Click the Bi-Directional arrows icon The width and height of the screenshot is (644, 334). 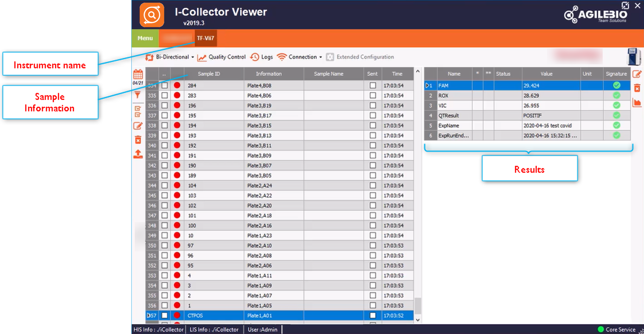(149, 57)
